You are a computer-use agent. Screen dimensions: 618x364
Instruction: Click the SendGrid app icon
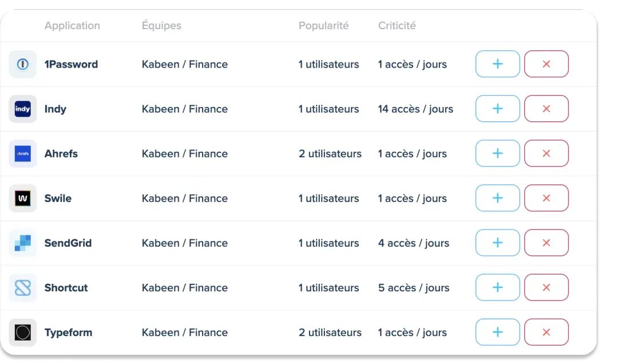(23, 243)
